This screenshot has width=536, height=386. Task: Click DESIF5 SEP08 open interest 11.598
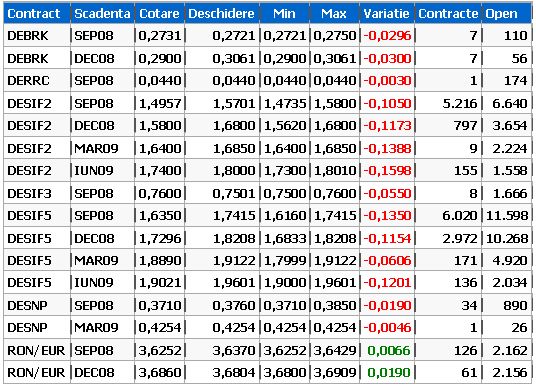[507, 216]
